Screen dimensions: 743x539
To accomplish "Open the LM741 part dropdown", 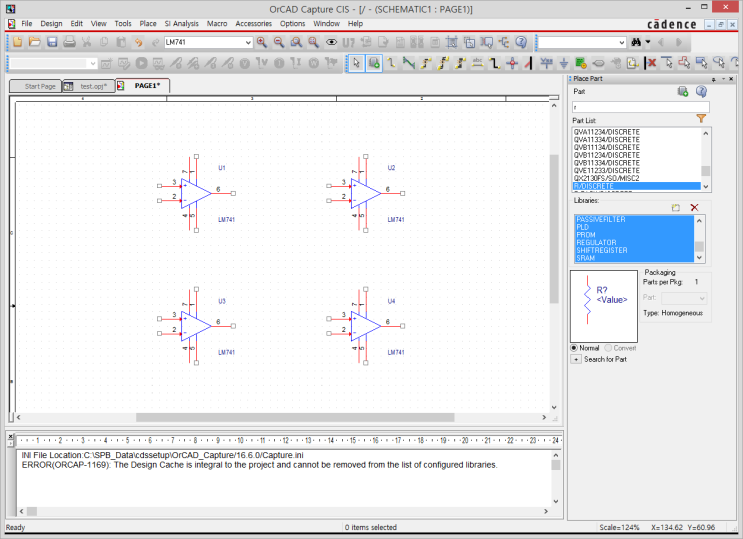I will [x=248, y=43].
